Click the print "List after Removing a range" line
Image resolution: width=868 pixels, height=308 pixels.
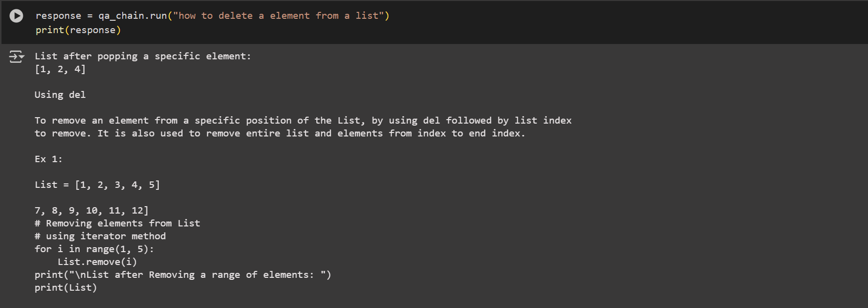183,275
